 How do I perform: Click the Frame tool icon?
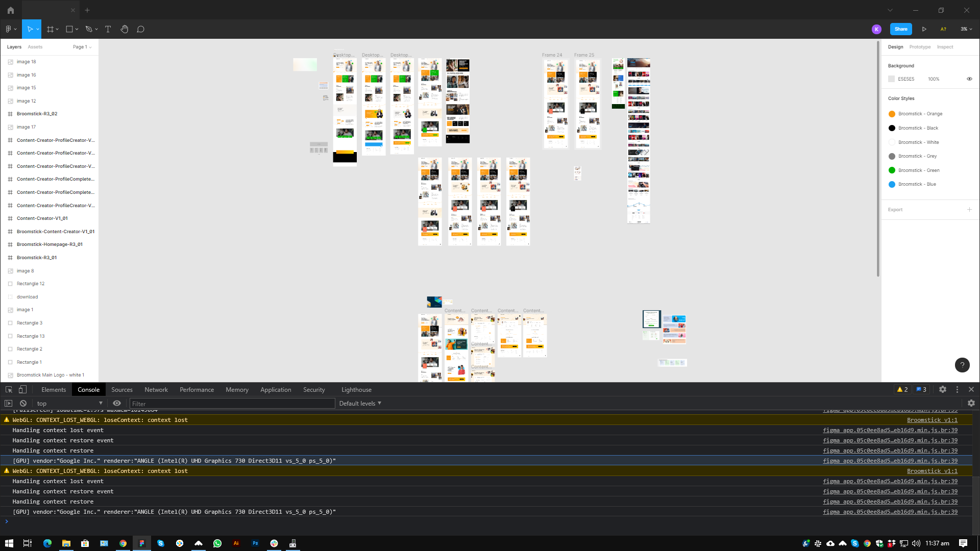tap(51, 29)
